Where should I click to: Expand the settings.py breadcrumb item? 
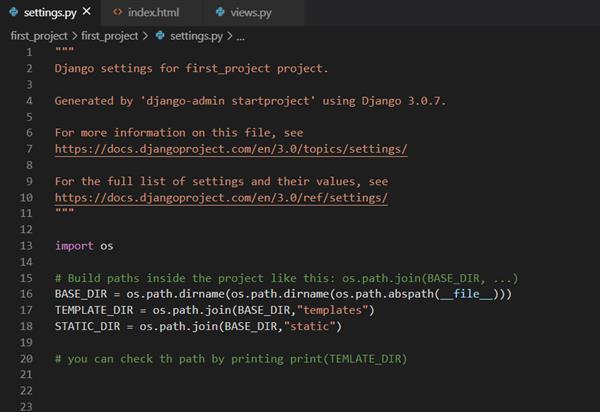(196, 35)
